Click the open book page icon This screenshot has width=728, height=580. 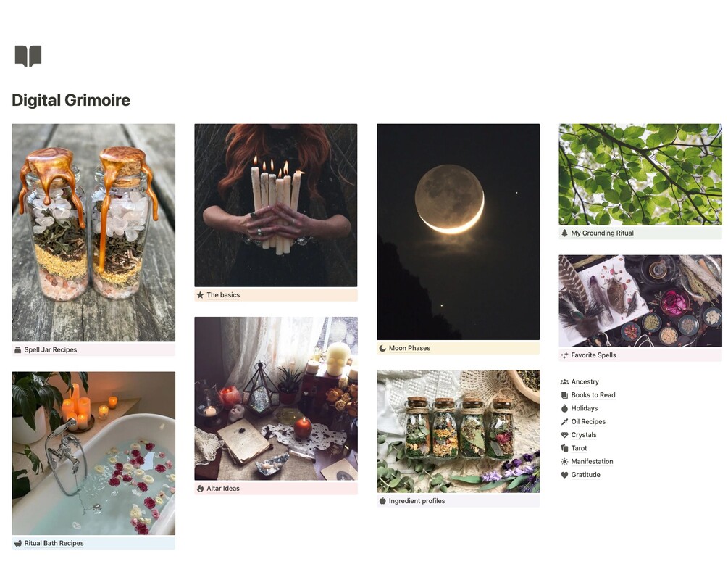pyautogui.click(x=28, y=56)
